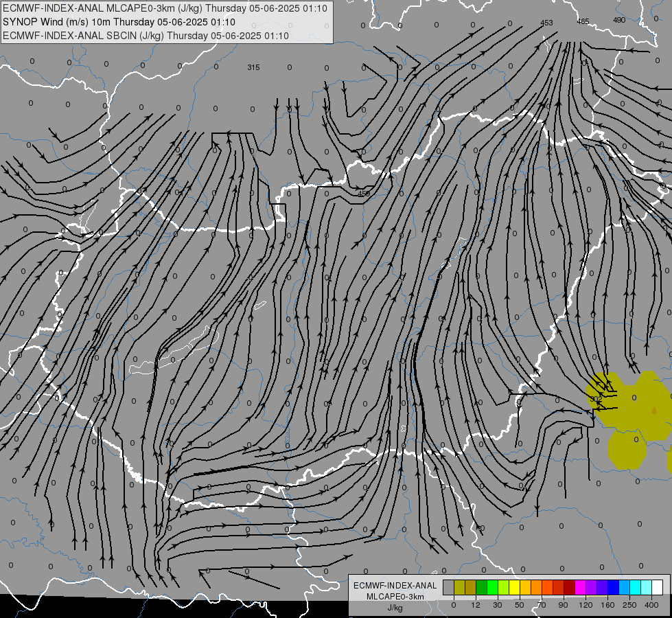Viewport: 672px width, 618px height.
Task: Click the map value 459
Action: point(364,194)
